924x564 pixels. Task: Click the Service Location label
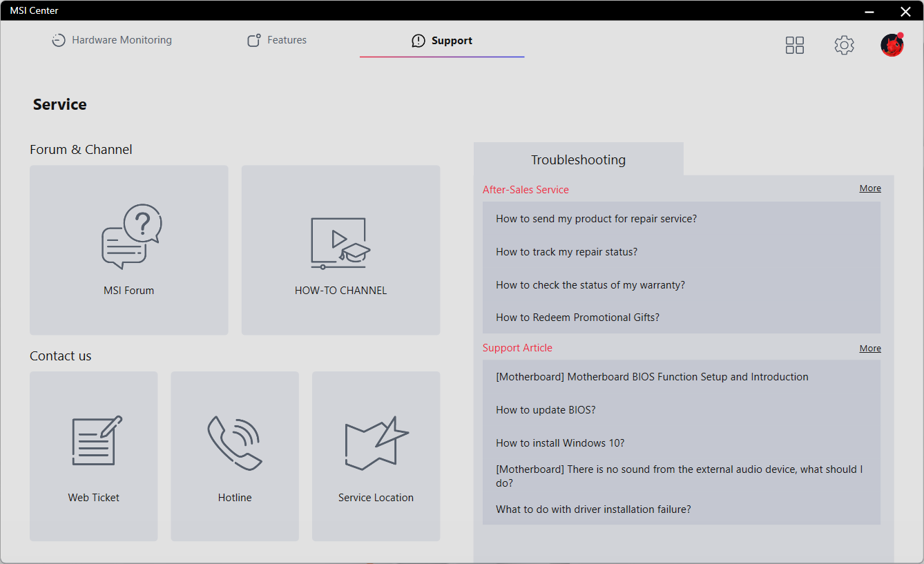click(376, 498)
